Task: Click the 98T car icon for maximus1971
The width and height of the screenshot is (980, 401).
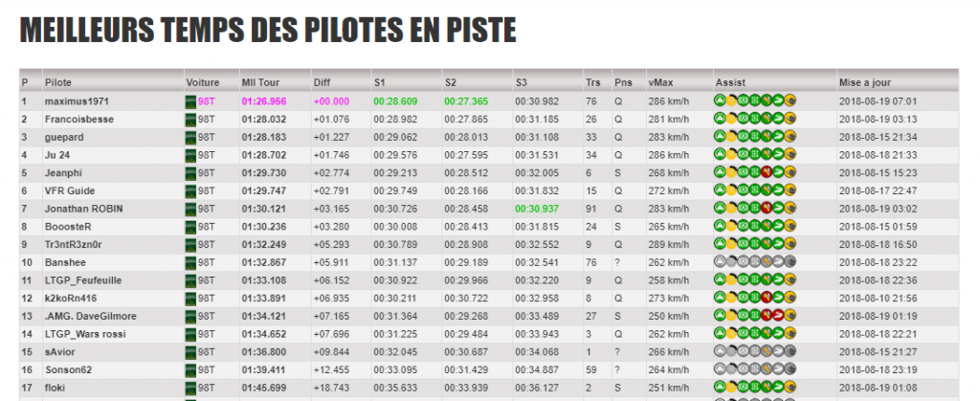Action: pyautogui.click(x=190, y=101)
